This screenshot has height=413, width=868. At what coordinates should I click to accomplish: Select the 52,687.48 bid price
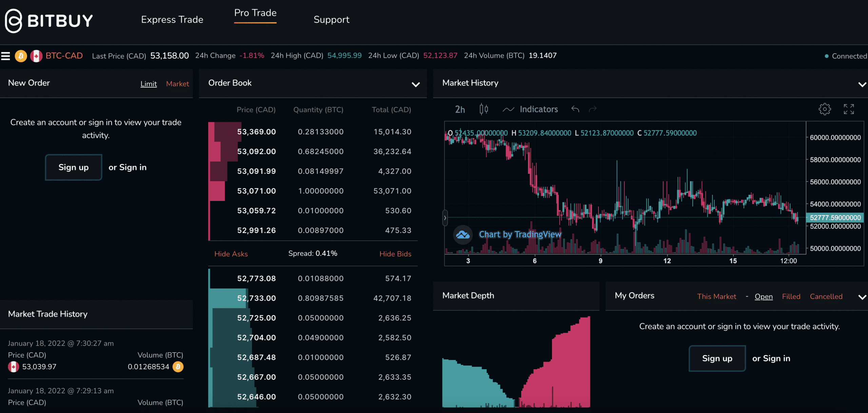coord(256,357)
